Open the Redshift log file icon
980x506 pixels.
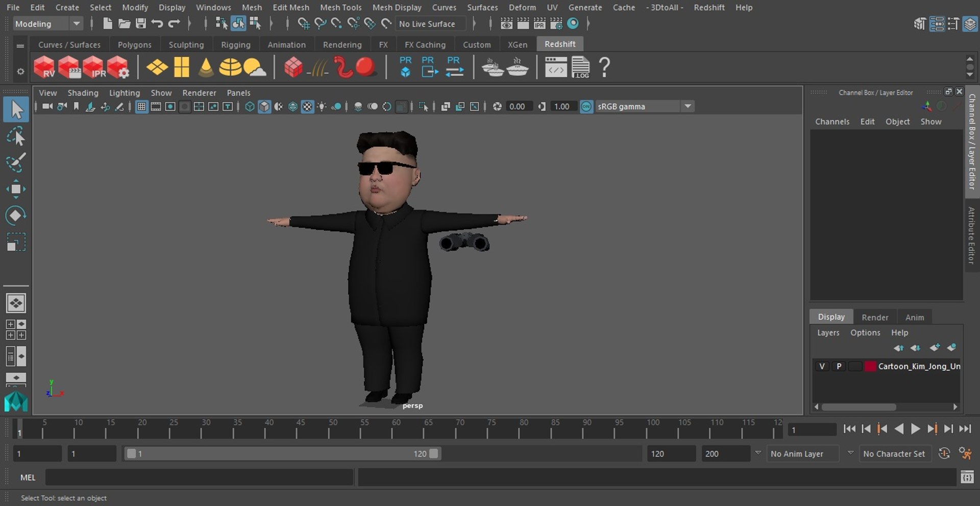pyautogui.click(x=580, y=67)
